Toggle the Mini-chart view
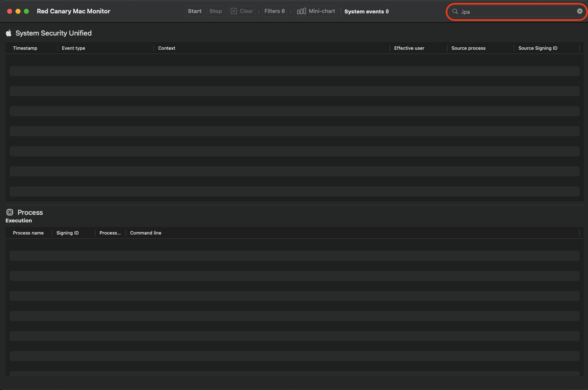Viewport: 588px width, 390px height. pos(316,11)
